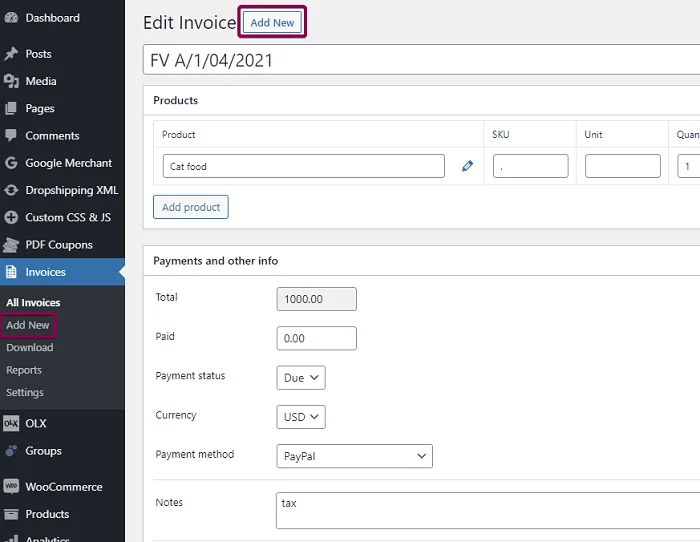Click the Dropshipping XML sync icon
This screenshot has width=700, height=542.
pyautogui.click(x=11, y=190)
